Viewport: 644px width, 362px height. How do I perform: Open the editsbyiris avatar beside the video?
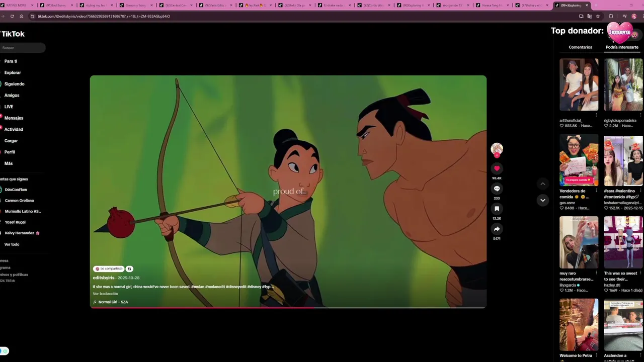click(497, 149)
